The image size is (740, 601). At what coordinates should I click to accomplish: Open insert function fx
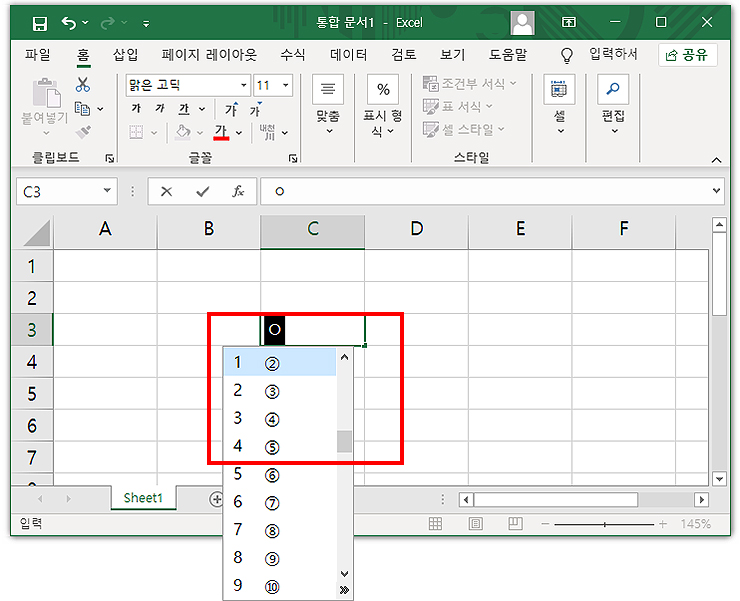(238, 191)
